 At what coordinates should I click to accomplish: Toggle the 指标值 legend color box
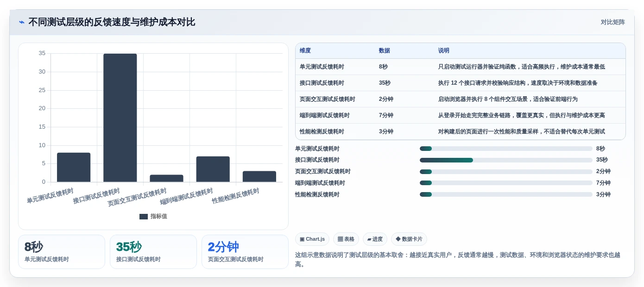(144, 216)
